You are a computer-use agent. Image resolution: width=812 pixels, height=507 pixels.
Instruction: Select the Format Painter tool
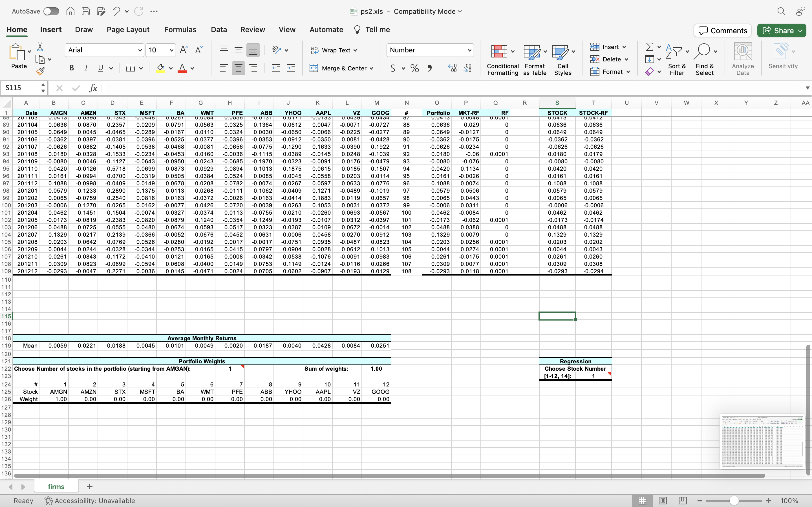click(x=40, y=71)
